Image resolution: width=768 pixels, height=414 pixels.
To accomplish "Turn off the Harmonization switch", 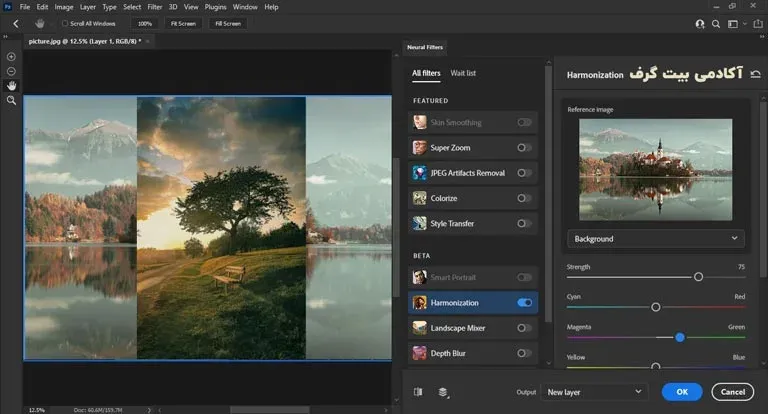I will (524, 303).
